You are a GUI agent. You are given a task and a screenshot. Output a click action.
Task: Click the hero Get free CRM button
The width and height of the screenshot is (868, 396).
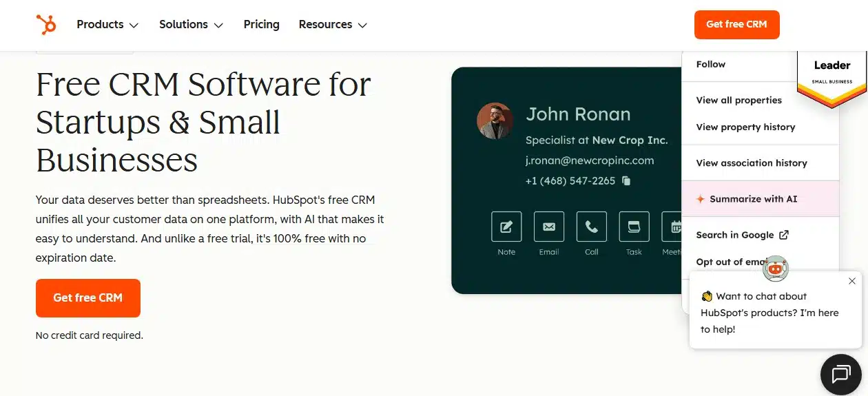(88, 298)
